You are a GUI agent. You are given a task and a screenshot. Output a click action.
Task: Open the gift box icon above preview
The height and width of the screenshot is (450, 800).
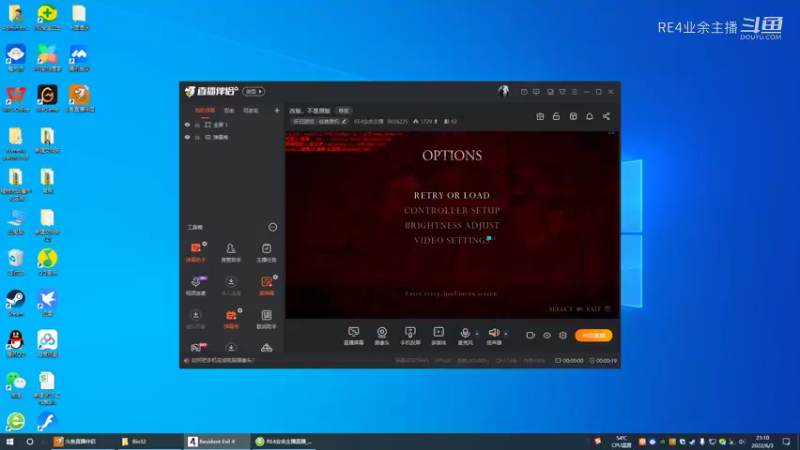[540, 116]
